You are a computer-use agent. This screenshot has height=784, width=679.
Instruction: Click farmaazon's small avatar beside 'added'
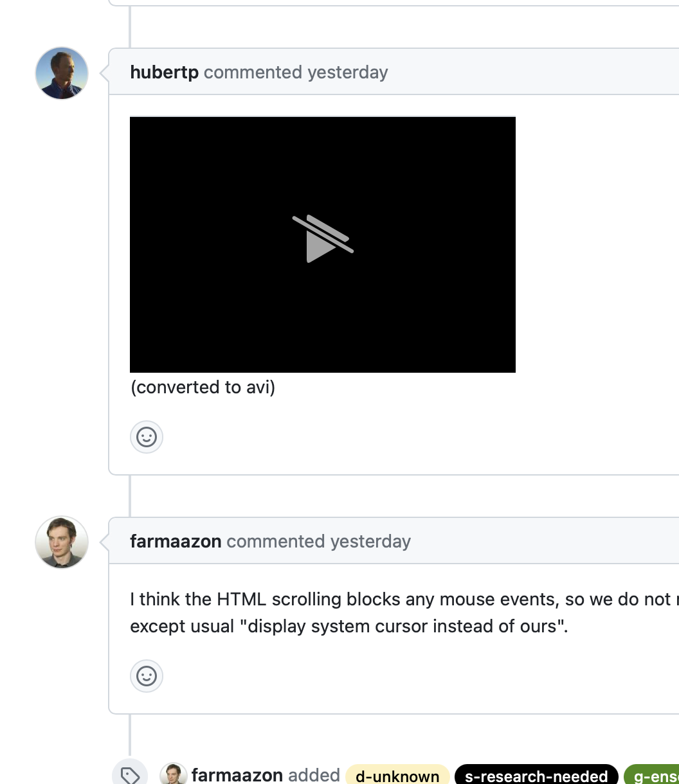pos(173,774)
